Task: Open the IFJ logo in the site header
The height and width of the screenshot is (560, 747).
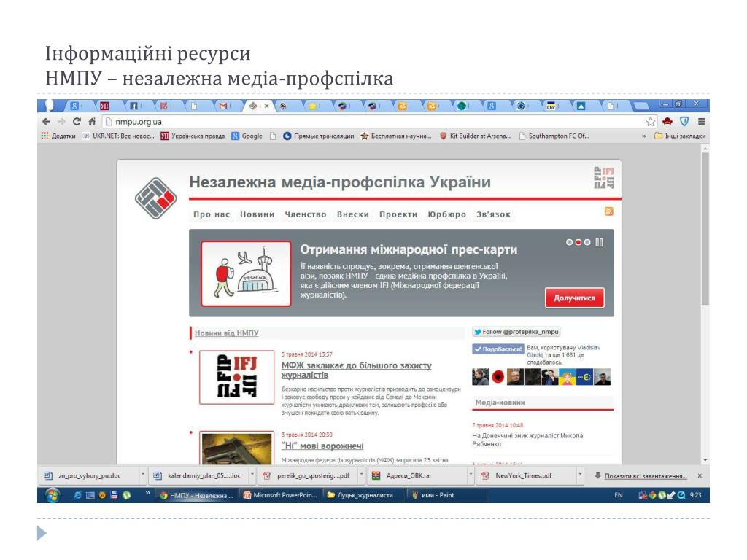Action: click(x=603, y=178)
